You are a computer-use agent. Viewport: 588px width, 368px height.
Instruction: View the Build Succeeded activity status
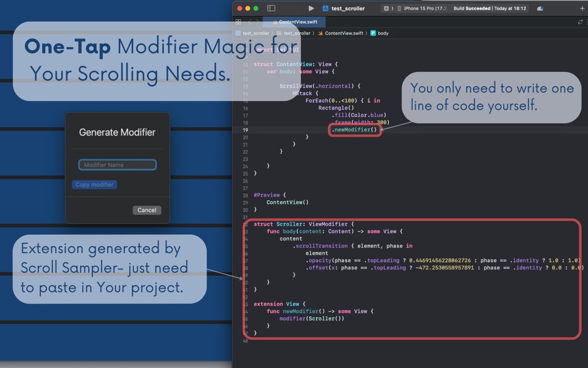tap(490, 8)
